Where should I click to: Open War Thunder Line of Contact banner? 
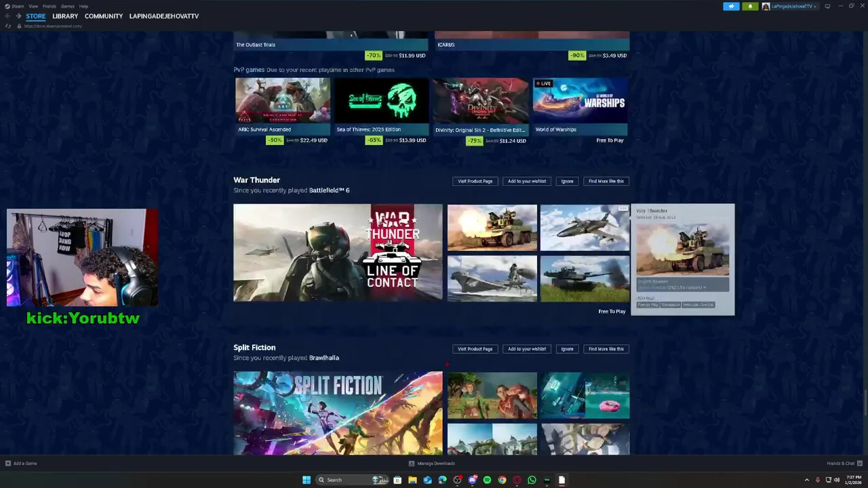pyautogui.click(x=338, y=253)
